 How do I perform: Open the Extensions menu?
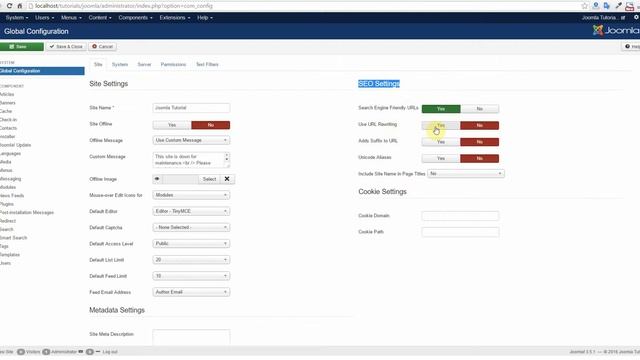tap(175, 18)
